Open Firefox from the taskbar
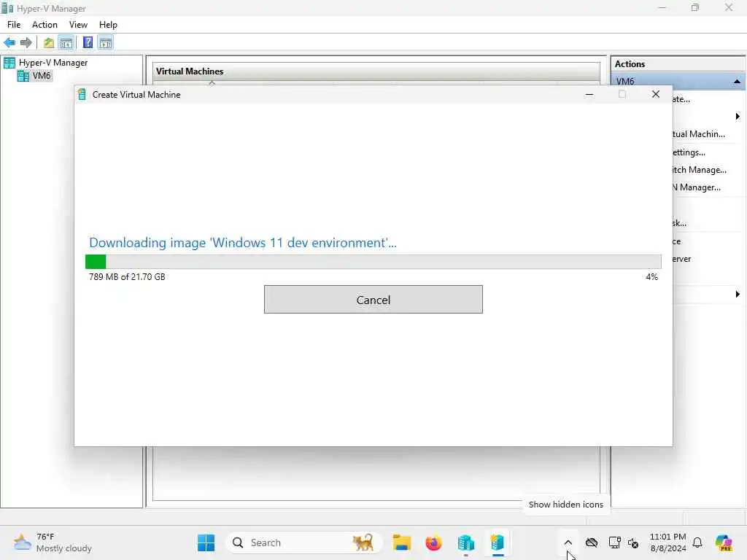 pos(433,542)
